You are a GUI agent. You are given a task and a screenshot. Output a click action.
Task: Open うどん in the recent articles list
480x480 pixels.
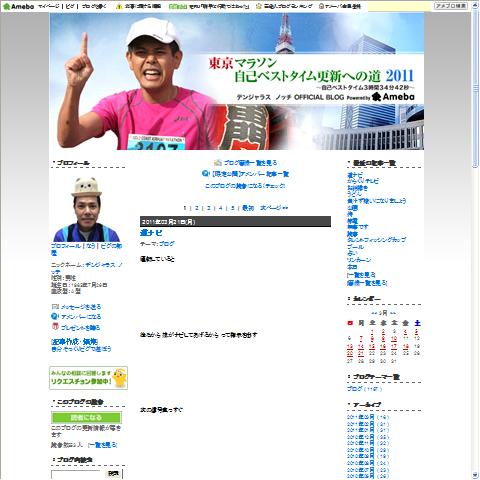pos(354,194)
